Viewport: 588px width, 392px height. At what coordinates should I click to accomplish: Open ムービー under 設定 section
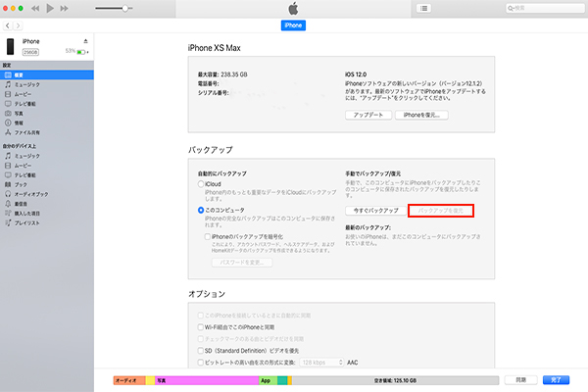coord(47,94)
